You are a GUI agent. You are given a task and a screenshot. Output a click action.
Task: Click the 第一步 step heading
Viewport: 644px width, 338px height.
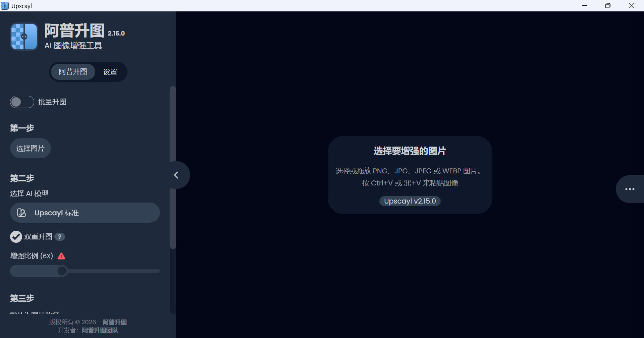pyautogui.click(x=22, y=128)
